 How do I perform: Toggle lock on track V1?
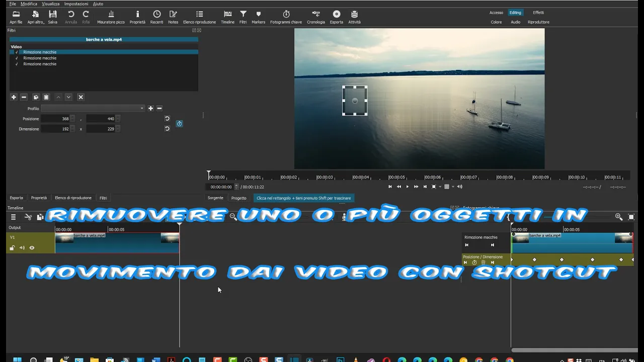coord(13,248)
